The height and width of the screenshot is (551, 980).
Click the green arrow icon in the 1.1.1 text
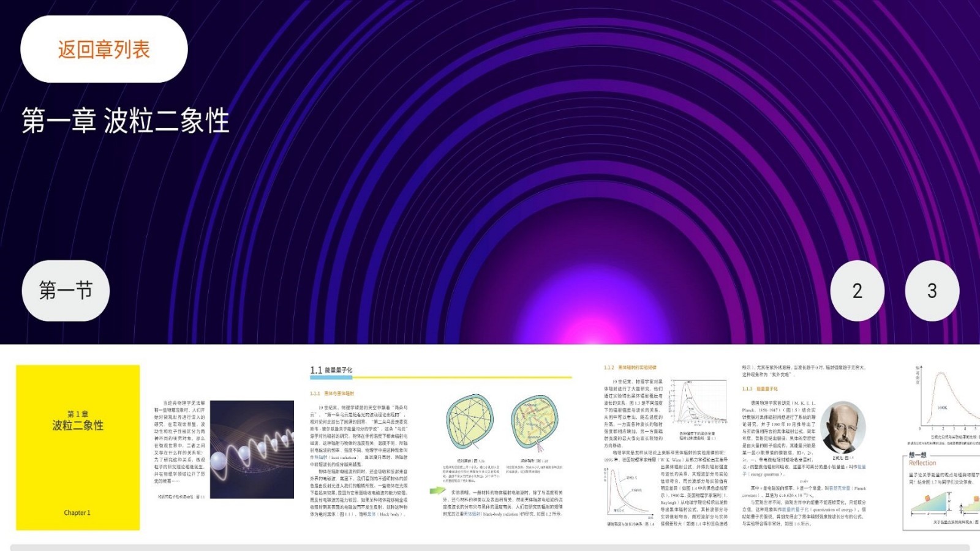coord(437,491)
